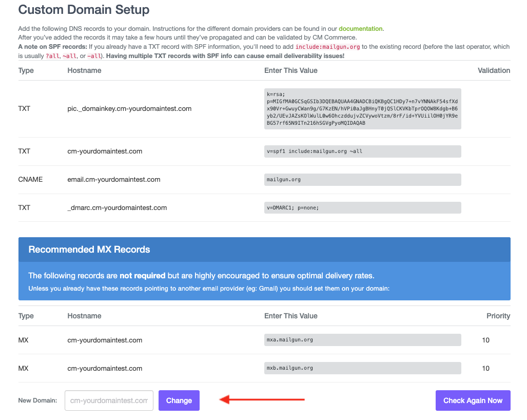Click the Priority column header
The height and width of the screenshot is (420, 527).
498,316
